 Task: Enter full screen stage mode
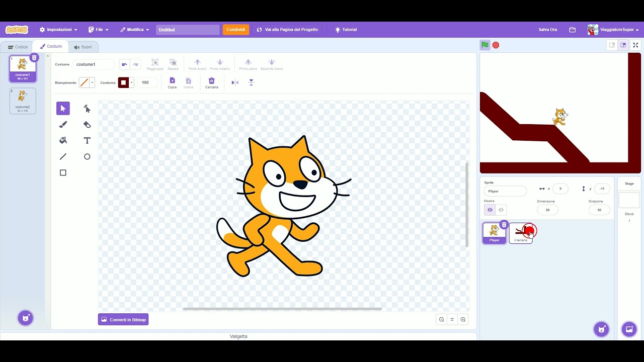[x=636, y=45]
